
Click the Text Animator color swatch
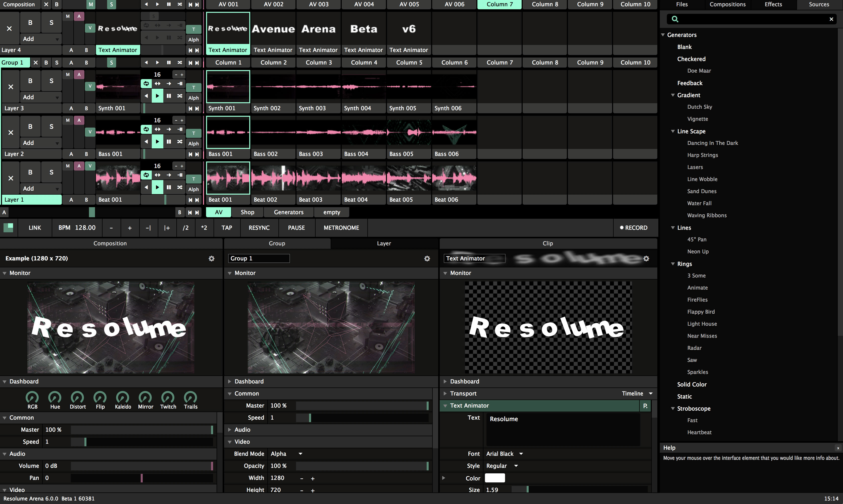[x=494, y=478]
